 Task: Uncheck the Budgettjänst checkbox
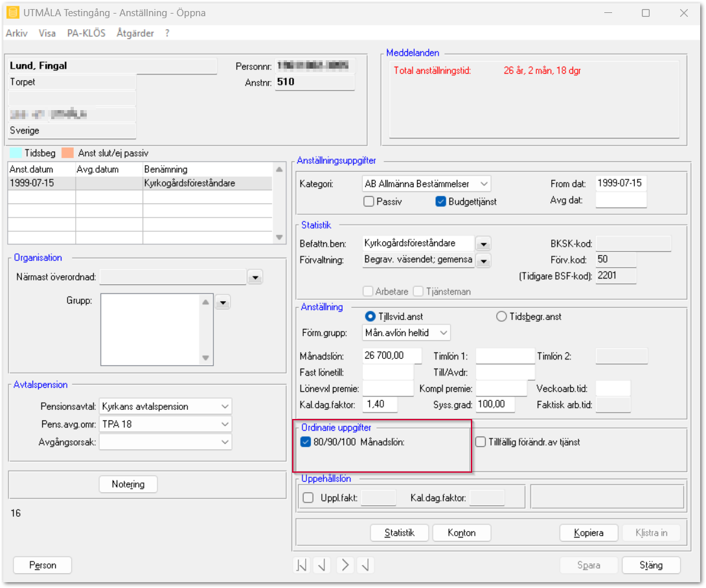point(441,201)
